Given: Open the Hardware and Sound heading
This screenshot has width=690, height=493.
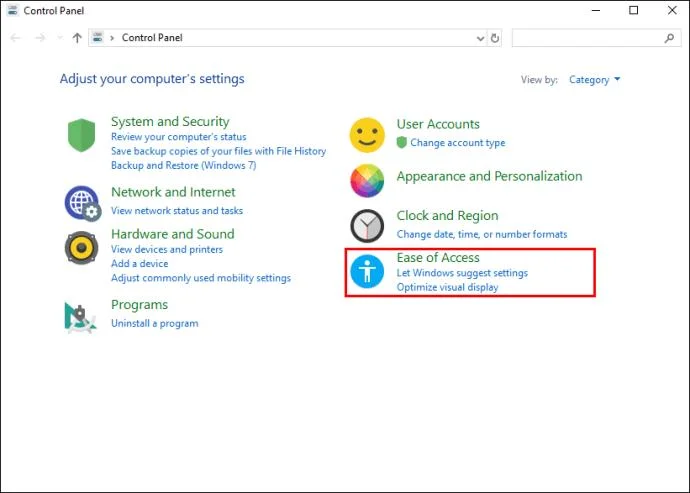Looking at the screenshot, I should point(172,234).
